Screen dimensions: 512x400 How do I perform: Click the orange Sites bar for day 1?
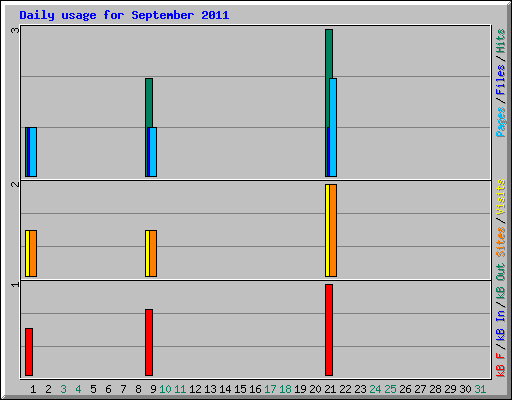point(33,253)
